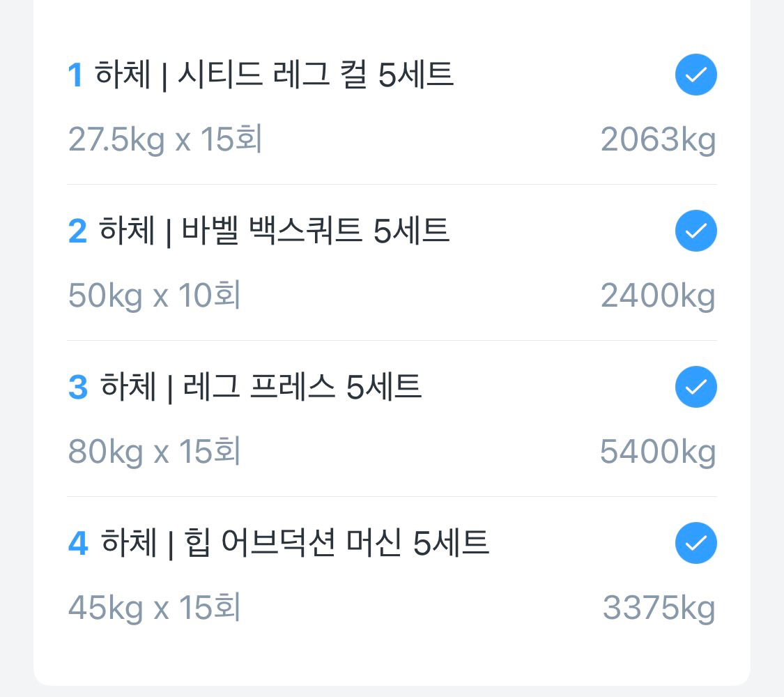Click the blue number 3 index

point(77,388)
